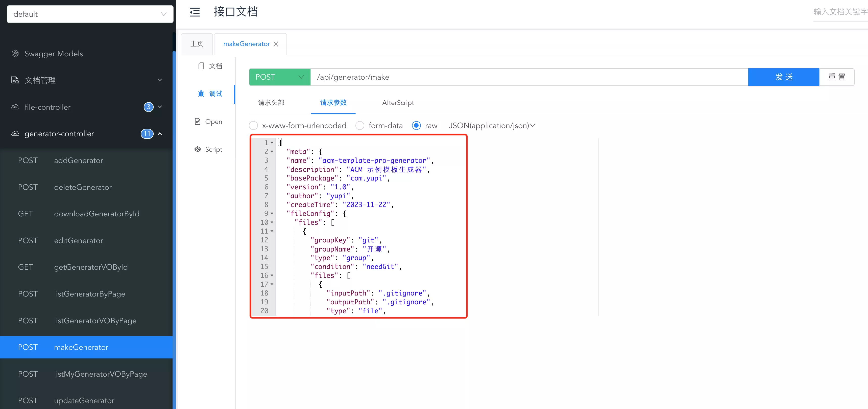Image resolution: width=868 pixels, height=409 pixels.
Task: Close the makeGenerator tab
Action: point(276,44)
